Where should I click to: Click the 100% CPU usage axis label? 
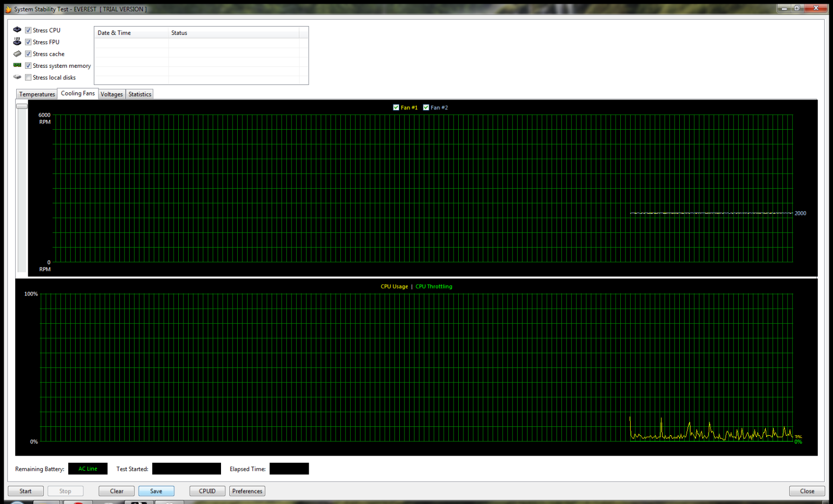coord(31,294)
